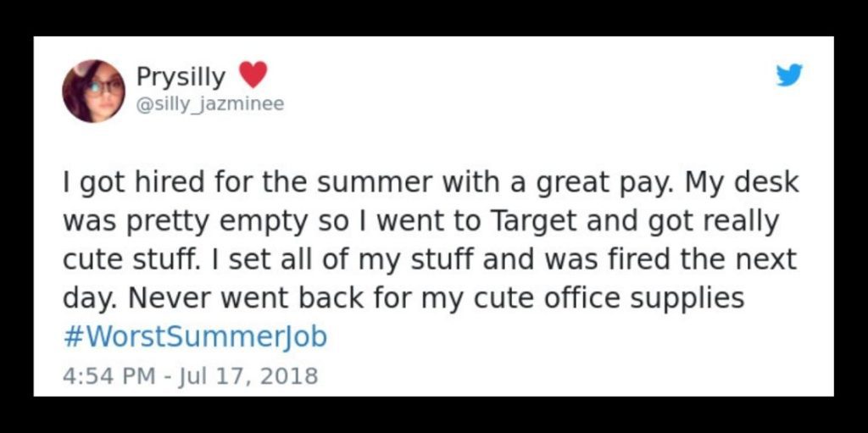
Task: Open Prysilly's round profile picture
Action: [93, 91]
